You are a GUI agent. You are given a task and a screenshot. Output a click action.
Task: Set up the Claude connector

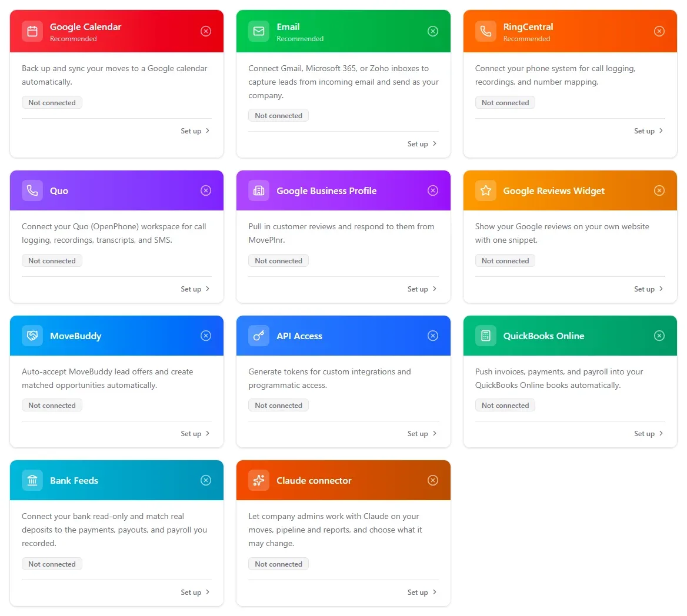click(422, 592)
